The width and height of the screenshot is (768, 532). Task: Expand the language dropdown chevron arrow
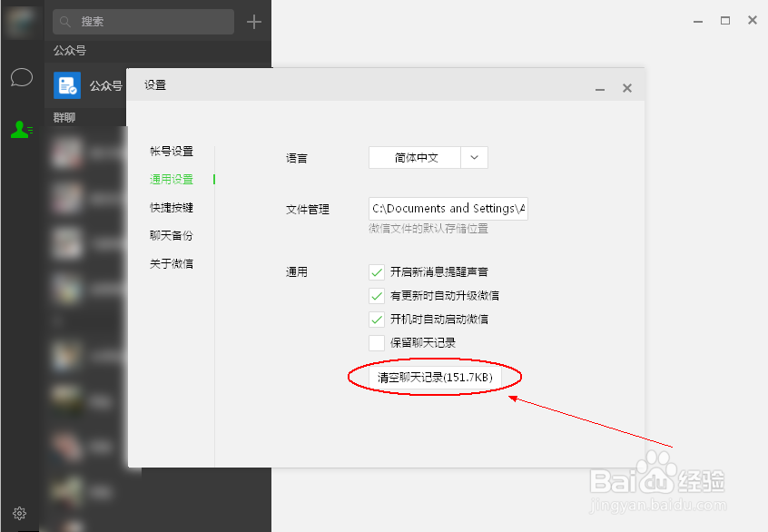point(474,158)
